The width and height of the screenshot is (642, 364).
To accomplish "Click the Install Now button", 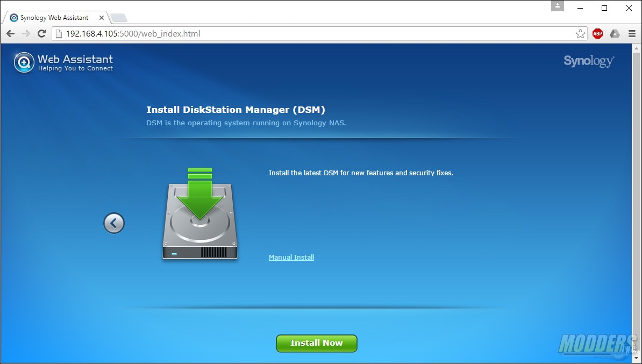I will pos(317,343).
